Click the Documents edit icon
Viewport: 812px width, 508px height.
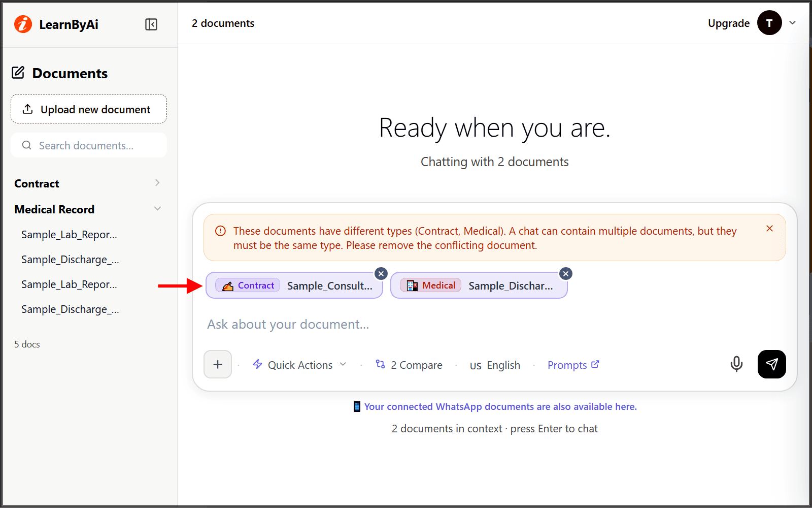[18, 73]
